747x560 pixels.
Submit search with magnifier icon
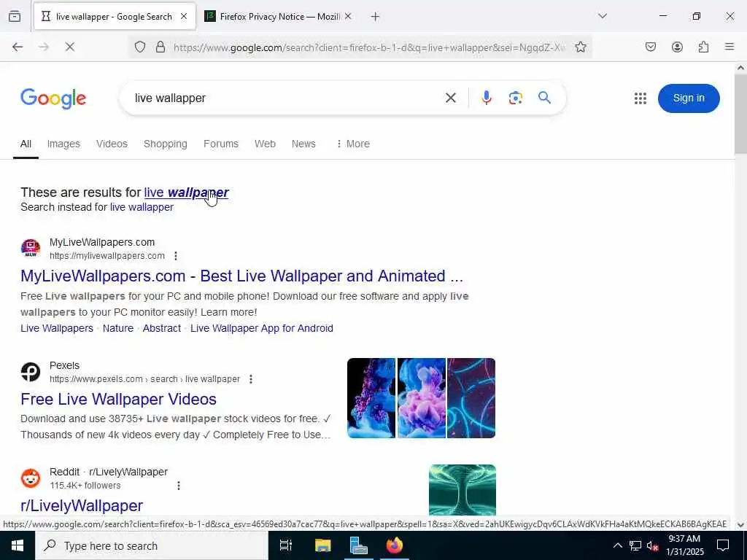pos(544,98)
